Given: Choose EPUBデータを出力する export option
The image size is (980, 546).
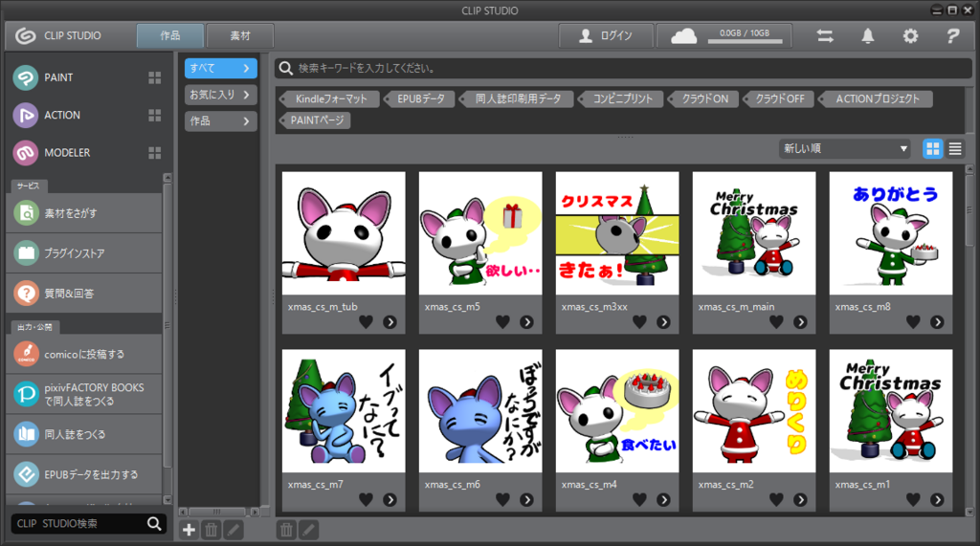Looking at the screenshot, I should coord(84,474).
